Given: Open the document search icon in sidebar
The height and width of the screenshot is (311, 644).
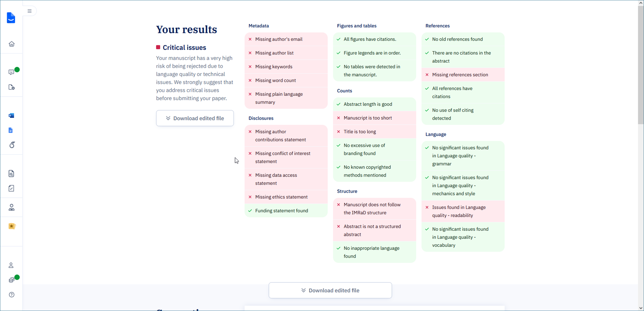Looking at the screenshot, I should click(11, 174).
